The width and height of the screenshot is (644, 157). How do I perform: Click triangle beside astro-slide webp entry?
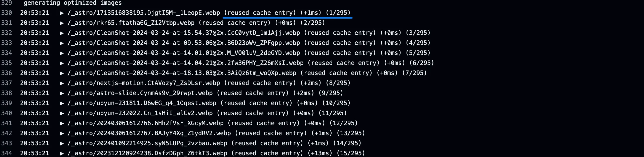tap(62, 93)
